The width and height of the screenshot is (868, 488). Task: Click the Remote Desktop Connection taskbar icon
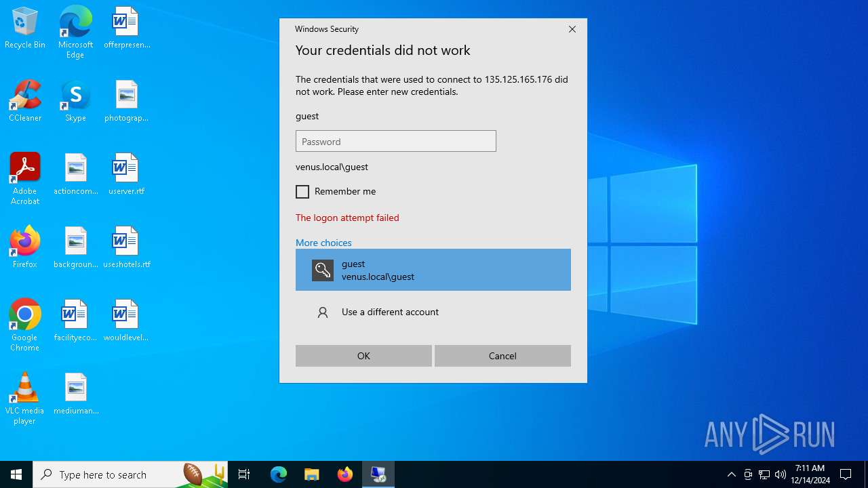click(378, 474)
